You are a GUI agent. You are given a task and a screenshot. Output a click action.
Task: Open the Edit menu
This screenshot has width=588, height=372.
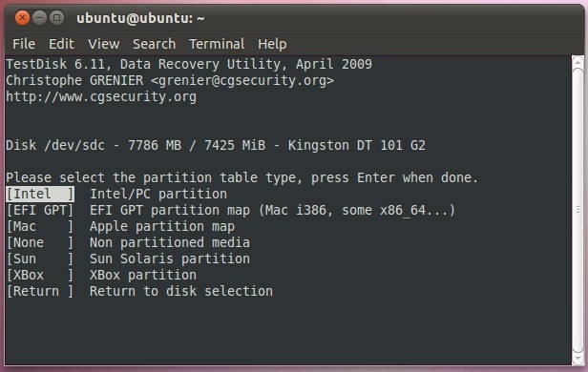click(61, 44)
